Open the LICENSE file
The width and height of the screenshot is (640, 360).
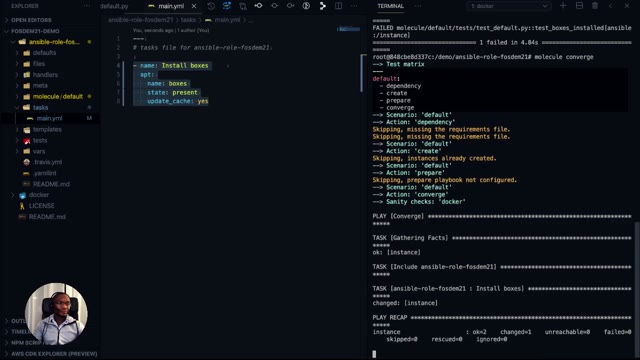point(42,206)
